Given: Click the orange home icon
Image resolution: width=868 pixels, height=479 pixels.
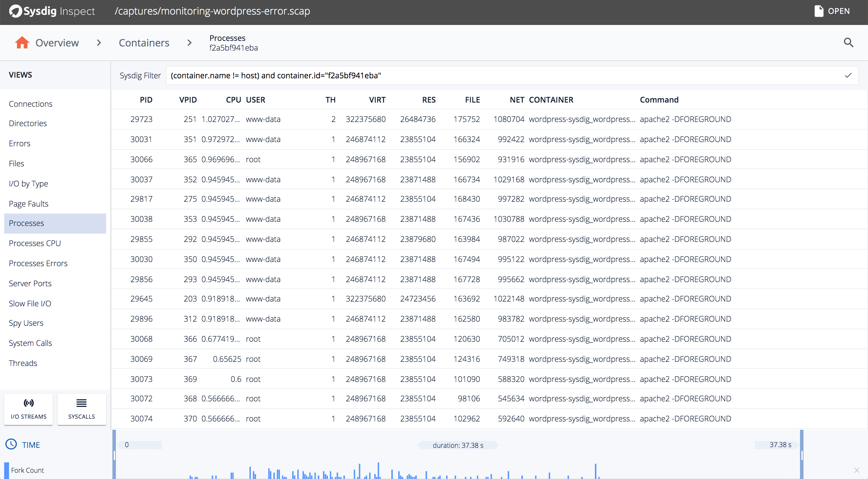Looking at the screenshot, I should tap(22, 43).
